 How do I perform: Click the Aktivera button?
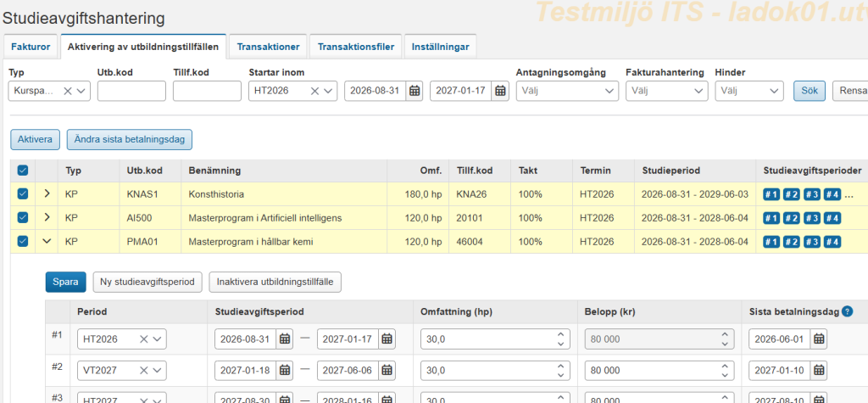coord(35,139)
